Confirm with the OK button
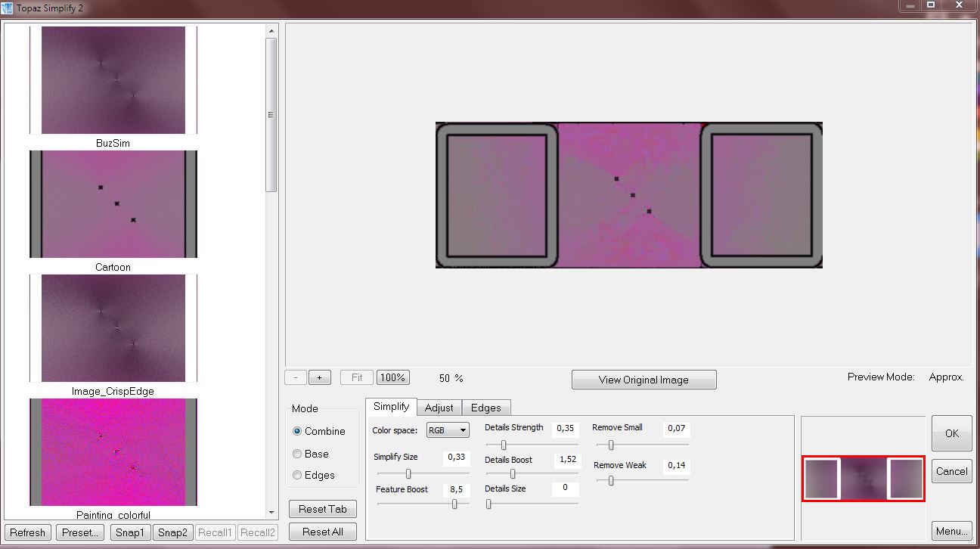This screenshot has width=980, height=549. pos(951,433)
